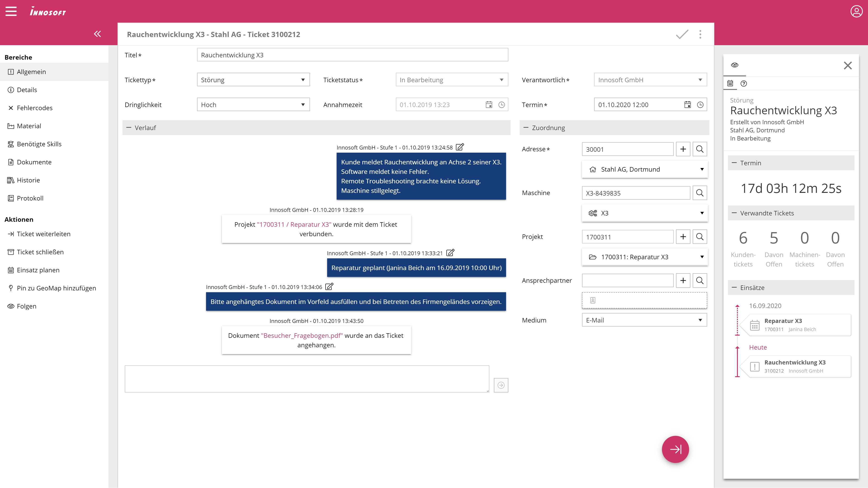Open the hamburger main menu
Screen dimensions: 868x488
coord(11,12)
